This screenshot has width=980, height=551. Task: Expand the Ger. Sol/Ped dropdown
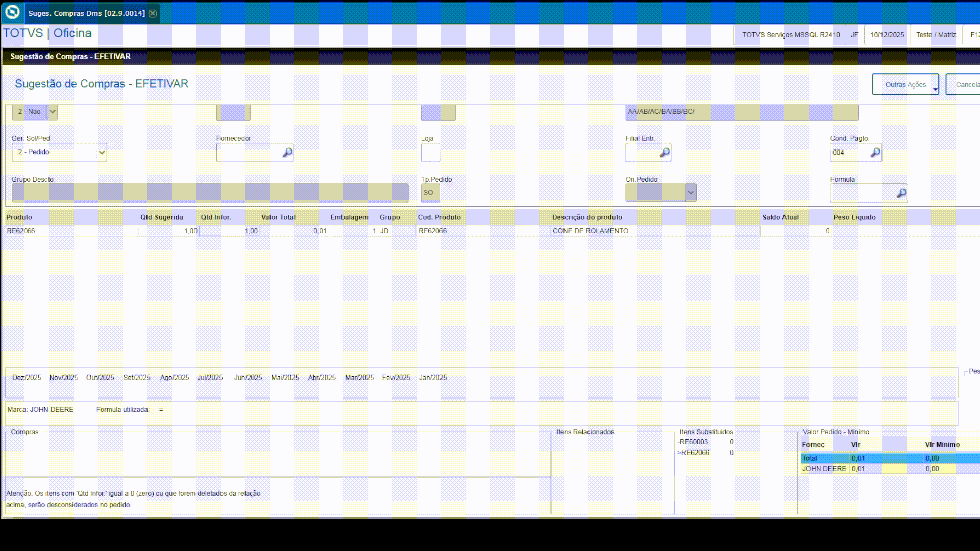102,153
